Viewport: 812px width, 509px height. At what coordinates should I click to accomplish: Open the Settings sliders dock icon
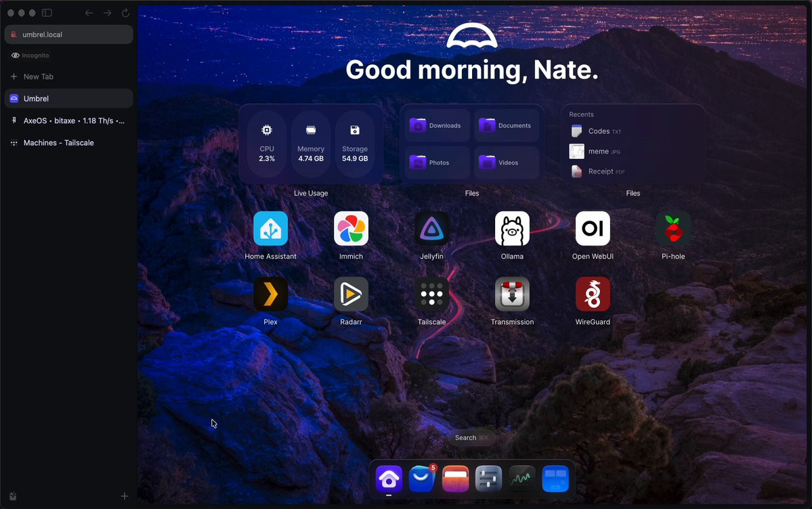pos(488,479)
